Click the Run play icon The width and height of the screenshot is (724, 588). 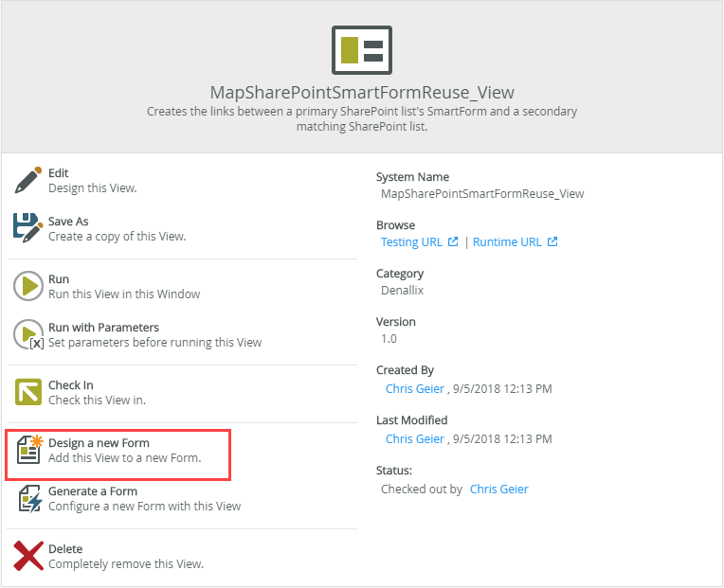(28, 285)
